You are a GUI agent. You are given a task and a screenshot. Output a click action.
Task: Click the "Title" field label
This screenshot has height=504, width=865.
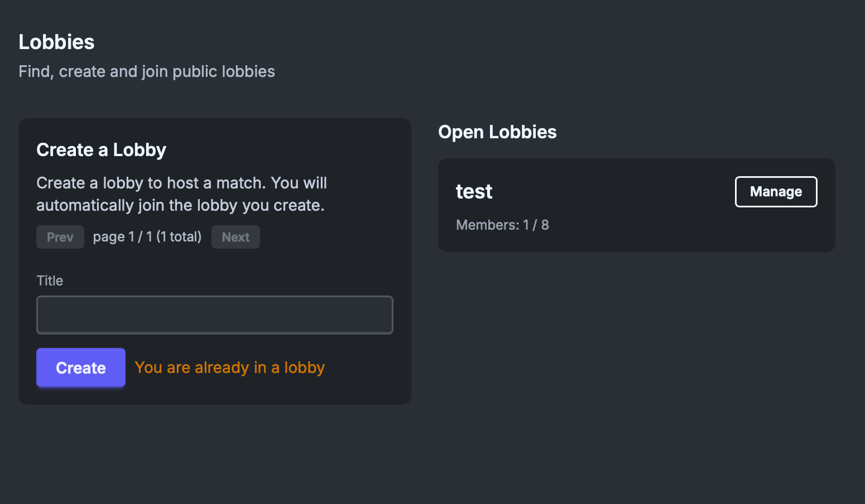50,280
